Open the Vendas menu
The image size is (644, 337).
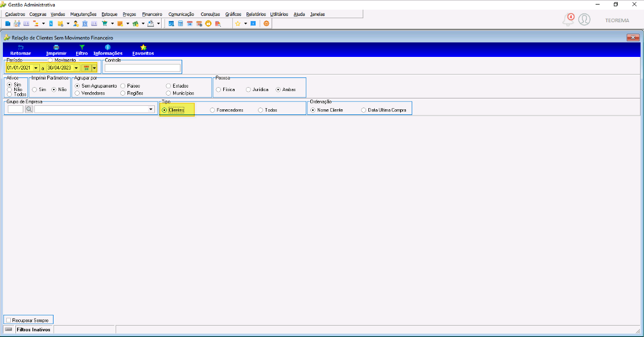coord(58,14)
